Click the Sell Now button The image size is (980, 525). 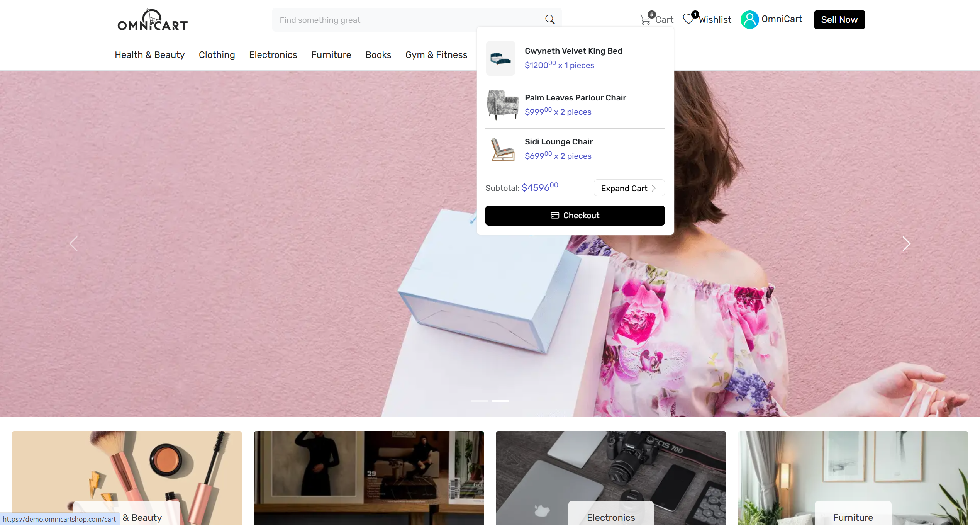[x=839, y=20]
